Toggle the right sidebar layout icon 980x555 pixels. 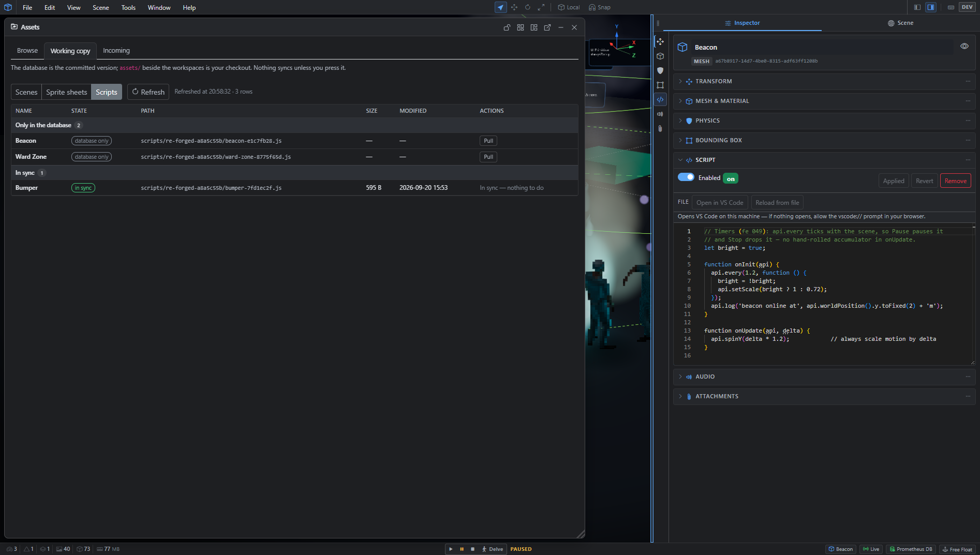(931, 7)
